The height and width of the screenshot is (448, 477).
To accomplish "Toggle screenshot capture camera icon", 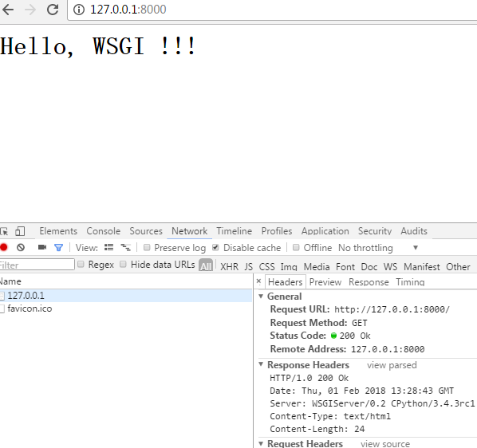I will [42, 247].
